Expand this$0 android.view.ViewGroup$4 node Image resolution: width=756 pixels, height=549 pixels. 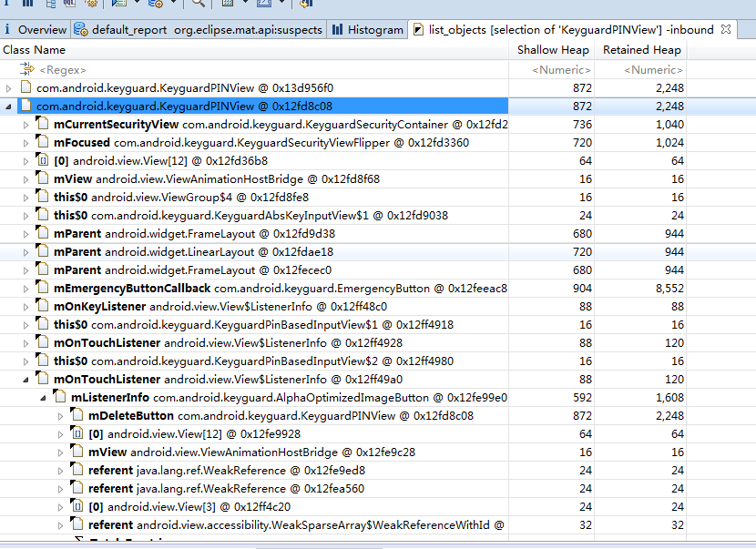tap(26, 198)
